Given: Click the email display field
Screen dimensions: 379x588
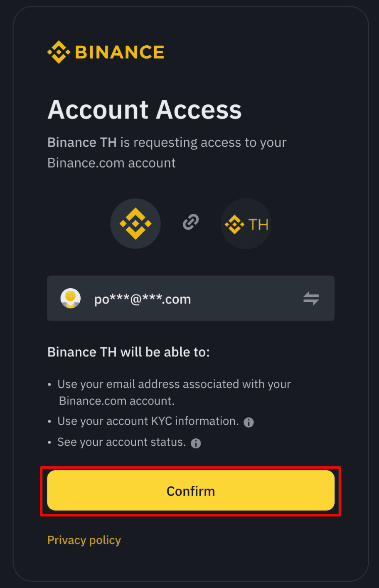Looking at the screenshot, I should tap(191, 298).
